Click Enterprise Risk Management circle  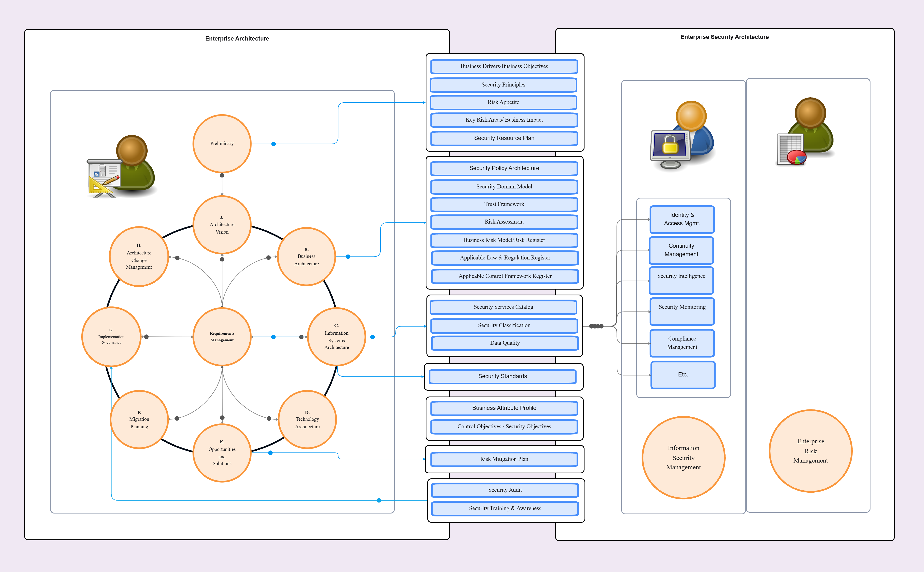point(810,451)
